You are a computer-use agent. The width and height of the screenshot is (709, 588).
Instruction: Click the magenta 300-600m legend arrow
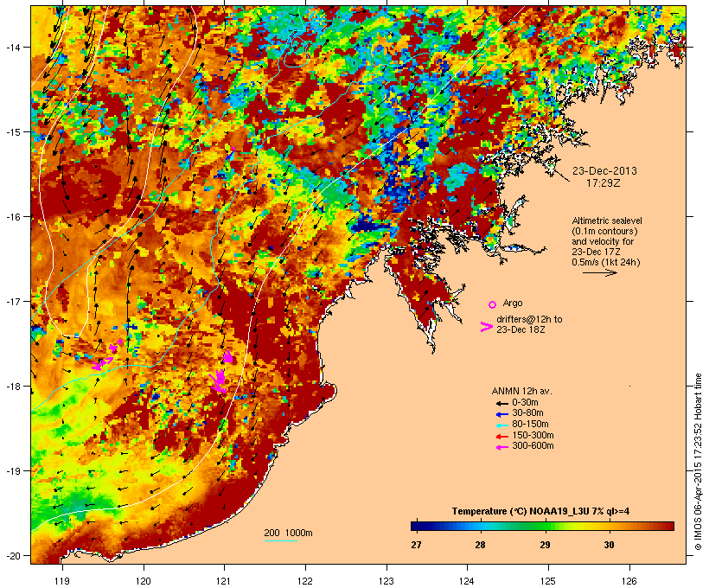tap(501, 447)
